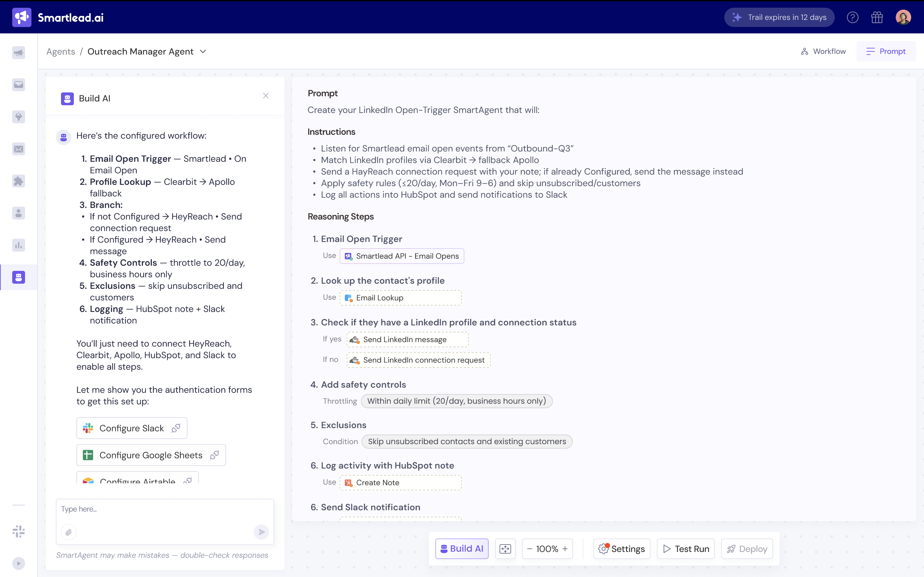Click the Skip unsubscribed contacts condition pill
924x577 pixels.
467,441
